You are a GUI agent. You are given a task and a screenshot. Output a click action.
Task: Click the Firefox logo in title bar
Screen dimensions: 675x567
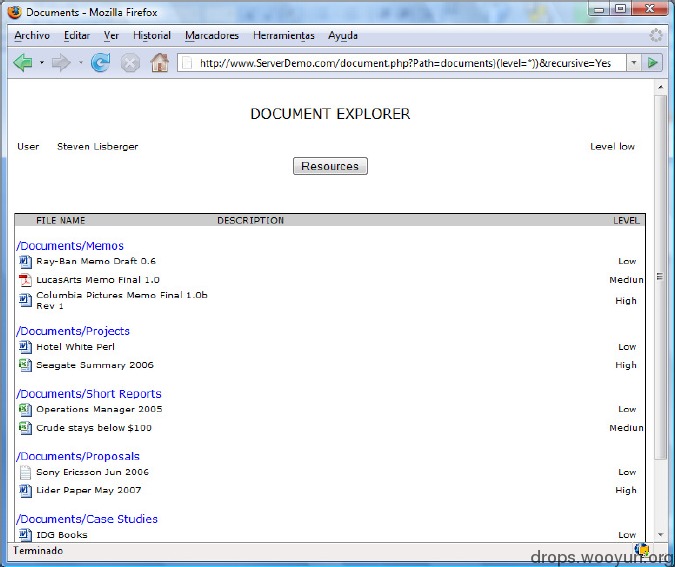14,12
